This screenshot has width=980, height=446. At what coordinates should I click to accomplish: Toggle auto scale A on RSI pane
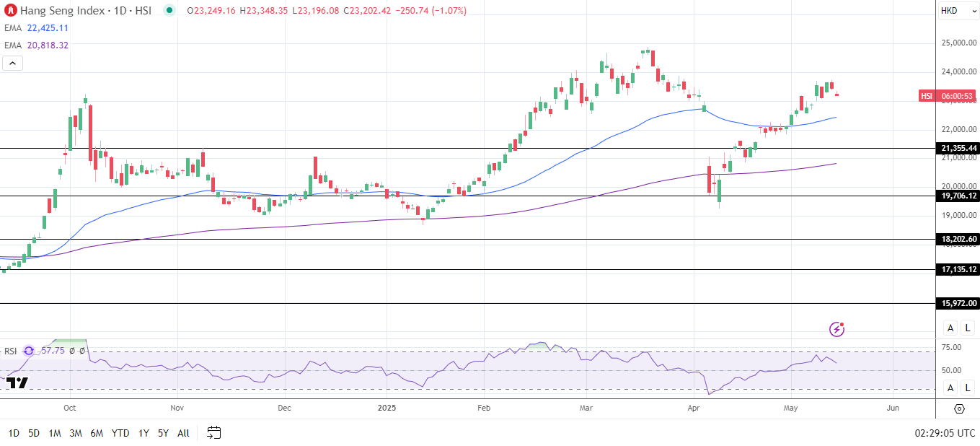pyautogui.click(x=950, y=388)
